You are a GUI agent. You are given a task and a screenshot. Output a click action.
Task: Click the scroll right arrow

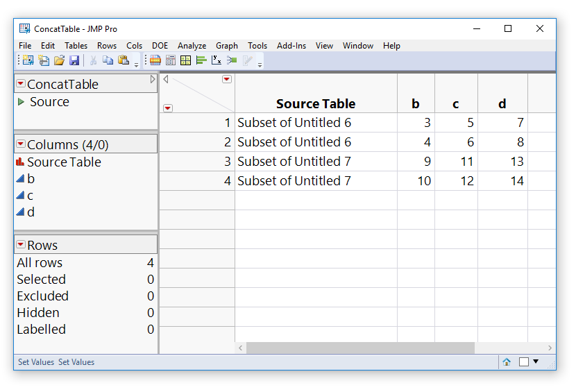[550, 348]
